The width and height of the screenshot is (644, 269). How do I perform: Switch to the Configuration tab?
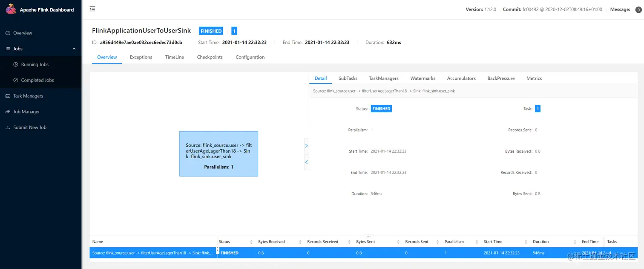(x=250, y=57)
